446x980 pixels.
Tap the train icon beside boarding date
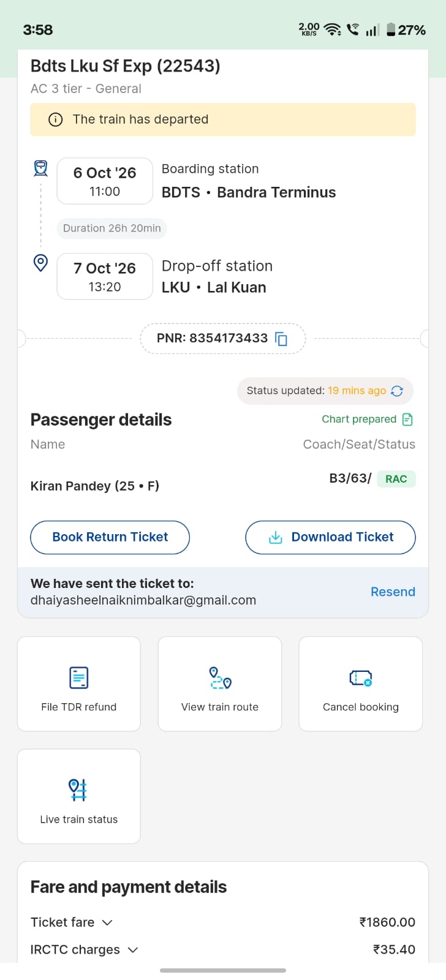(x=40, y=168)
